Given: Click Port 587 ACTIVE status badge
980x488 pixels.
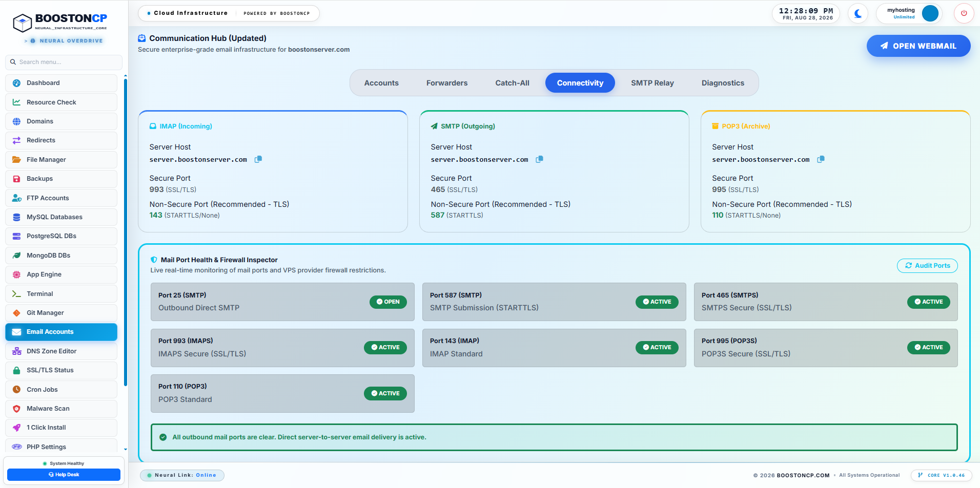Looking at the screenshot, I should pos(657,302).
